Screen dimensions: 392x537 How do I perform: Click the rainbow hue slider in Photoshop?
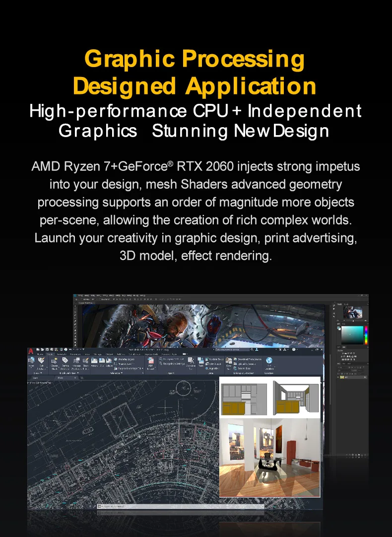(x=366, y=335)
